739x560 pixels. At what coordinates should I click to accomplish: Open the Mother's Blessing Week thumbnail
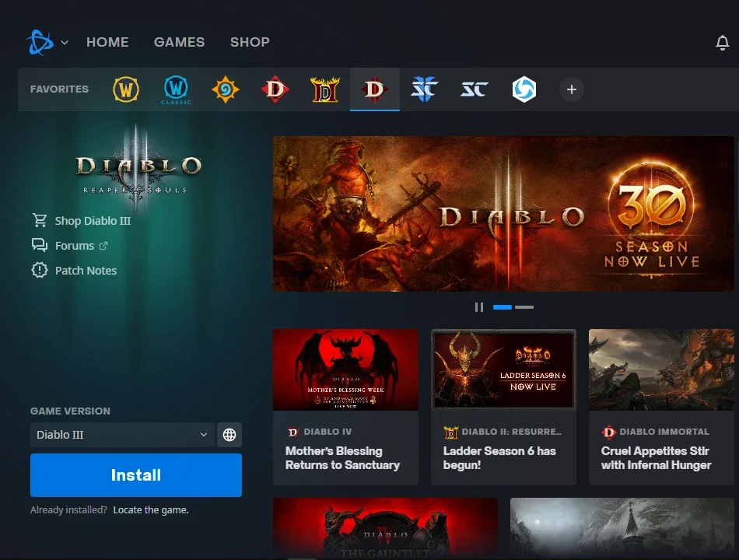pyautogui.click(x=345, y=369)
